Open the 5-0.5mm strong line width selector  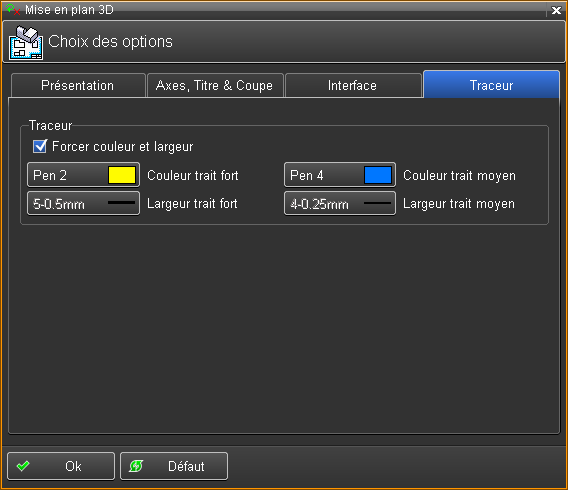(83, 203)
